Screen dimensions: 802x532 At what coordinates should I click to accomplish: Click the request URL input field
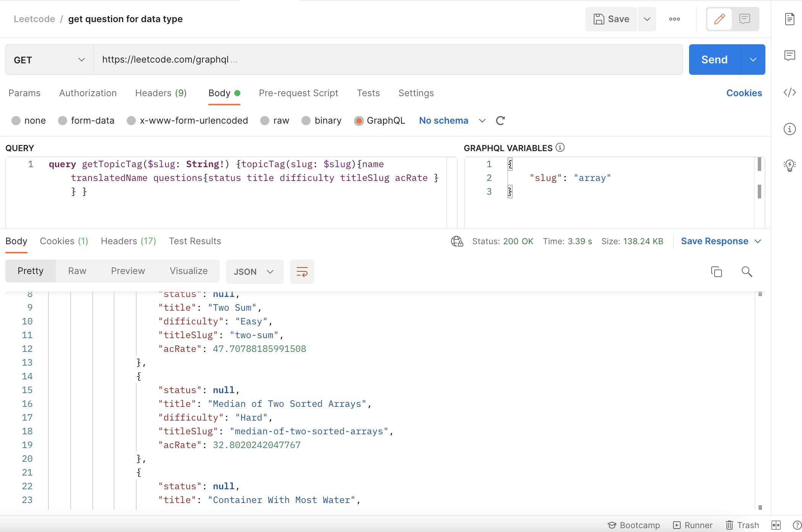point(343,60)
